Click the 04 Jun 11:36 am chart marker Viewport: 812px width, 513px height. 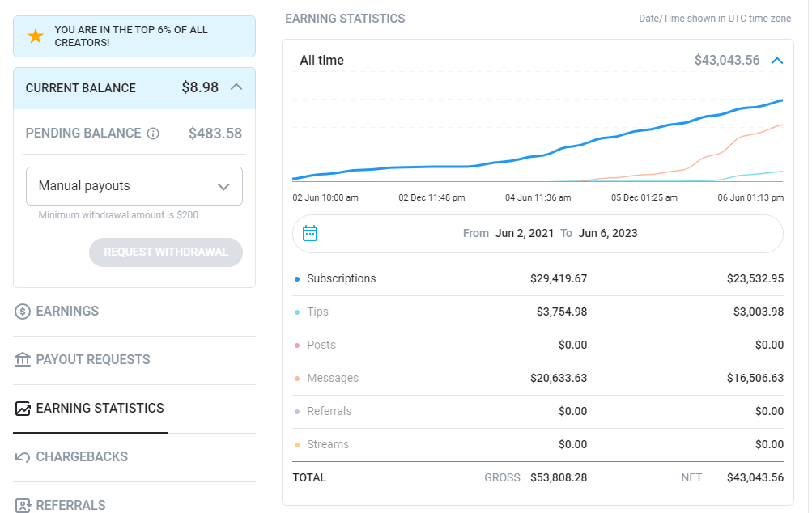(538, 197)
